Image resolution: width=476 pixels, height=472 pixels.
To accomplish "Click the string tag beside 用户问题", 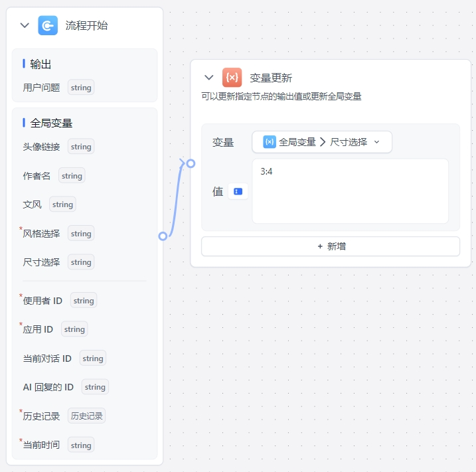I will (x=81, y=88).
